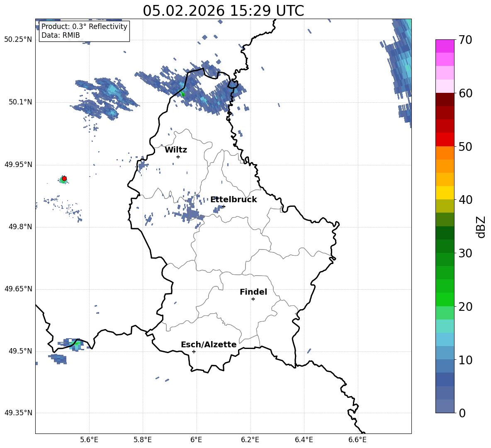Click the colorbar tick value 30

tap(465, 253)
